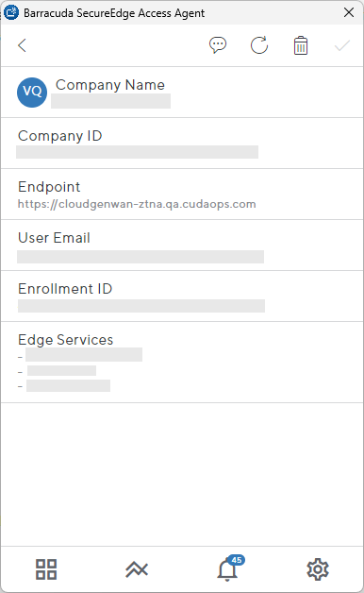Select the first Edge Services entry
The width and height of the screenshot is (364, 593).
(x=84, y=355)
